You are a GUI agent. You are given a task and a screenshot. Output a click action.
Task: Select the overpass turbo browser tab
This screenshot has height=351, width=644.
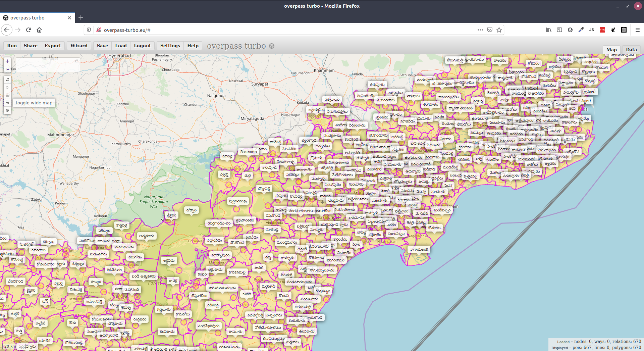tap(38, 18)
